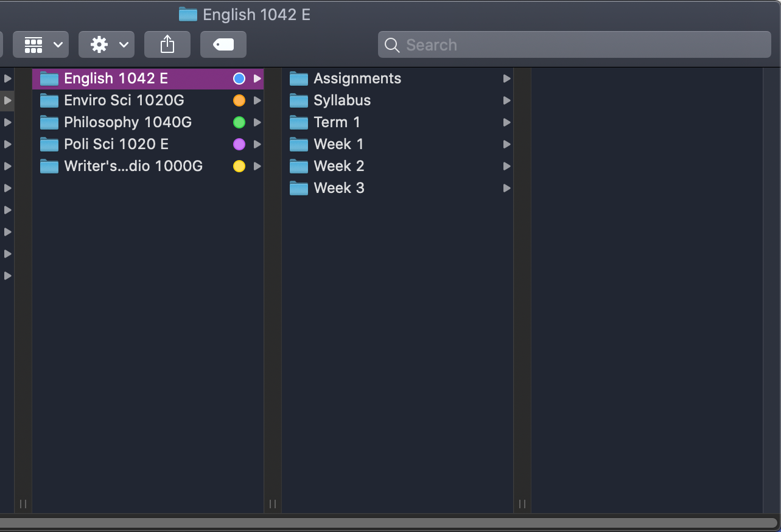The image size is (781, 532).
Task: Expand arrow next to Enviro Sci 1020G
Action: click(x=257, y=100)
